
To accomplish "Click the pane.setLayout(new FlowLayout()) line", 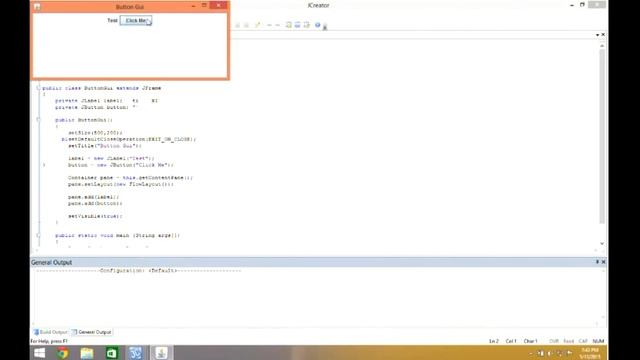I will tap(121, 184).
